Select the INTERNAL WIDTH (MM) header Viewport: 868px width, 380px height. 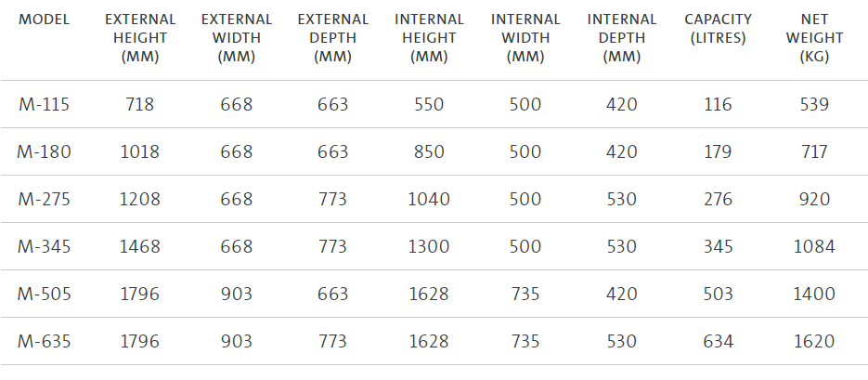[525, 38]
